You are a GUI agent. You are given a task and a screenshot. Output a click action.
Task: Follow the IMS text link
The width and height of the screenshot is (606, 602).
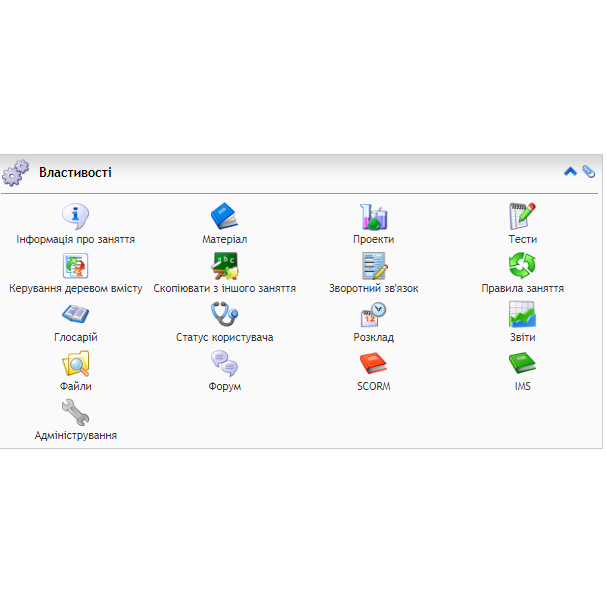523,386
